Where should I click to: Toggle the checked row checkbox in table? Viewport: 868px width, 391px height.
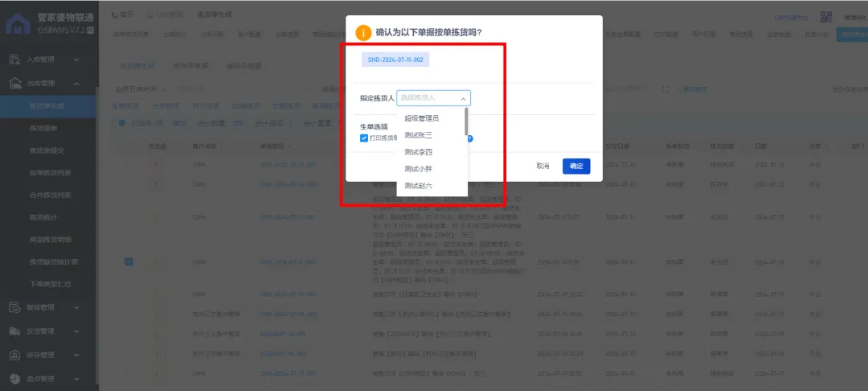point(129,261)
